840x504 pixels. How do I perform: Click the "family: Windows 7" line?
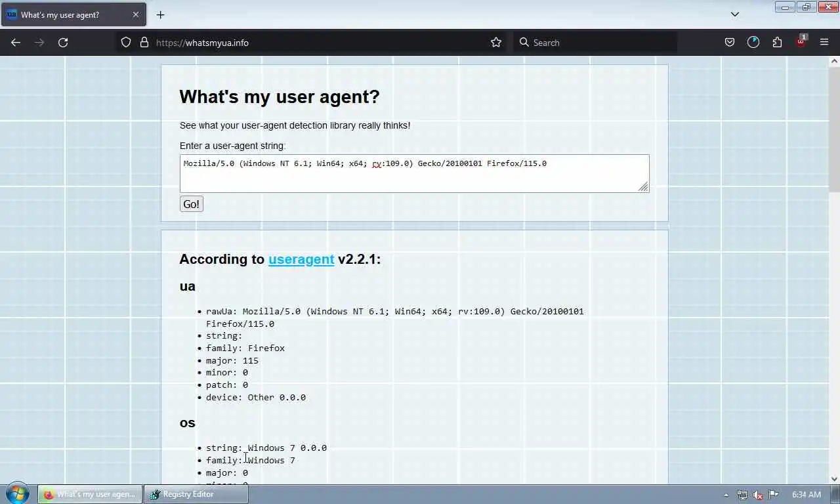coord(251,461)
